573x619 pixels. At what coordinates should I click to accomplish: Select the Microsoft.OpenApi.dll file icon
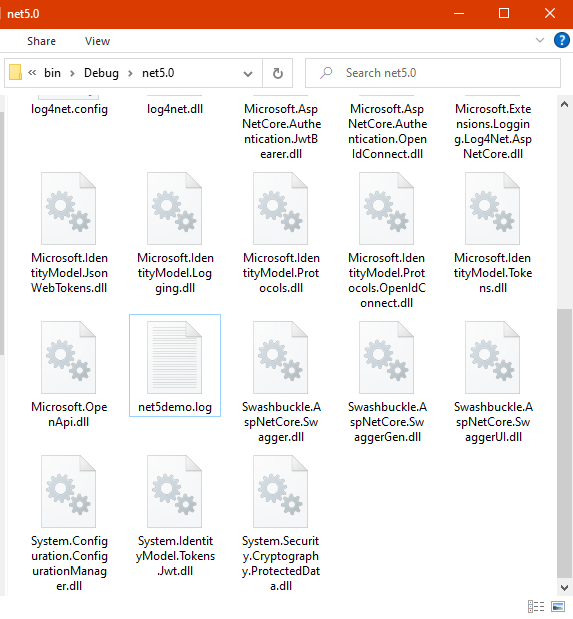tap(69, 357)
